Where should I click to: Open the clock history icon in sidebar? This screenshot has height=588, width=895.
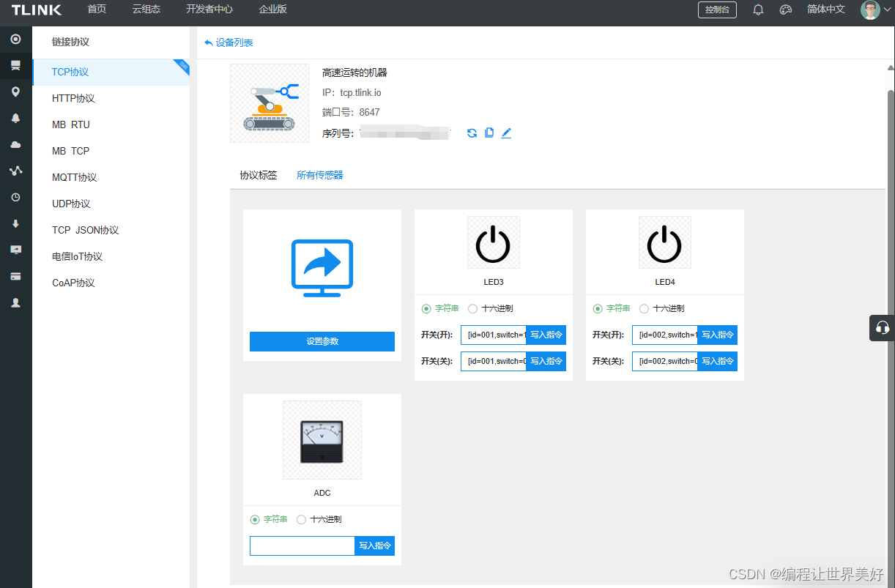(x=16, y=197)
